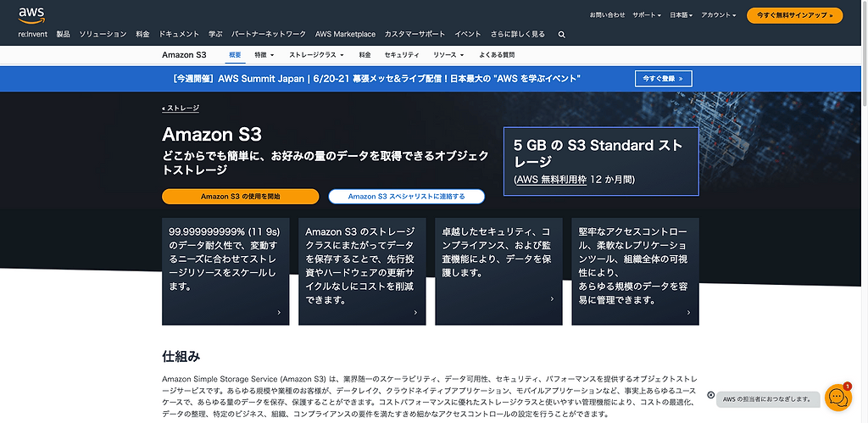The height and width of the screenshot is (423, 868).
Task: Click the AWS Summit Japan banner text
Action: click(x=376, y=79)
